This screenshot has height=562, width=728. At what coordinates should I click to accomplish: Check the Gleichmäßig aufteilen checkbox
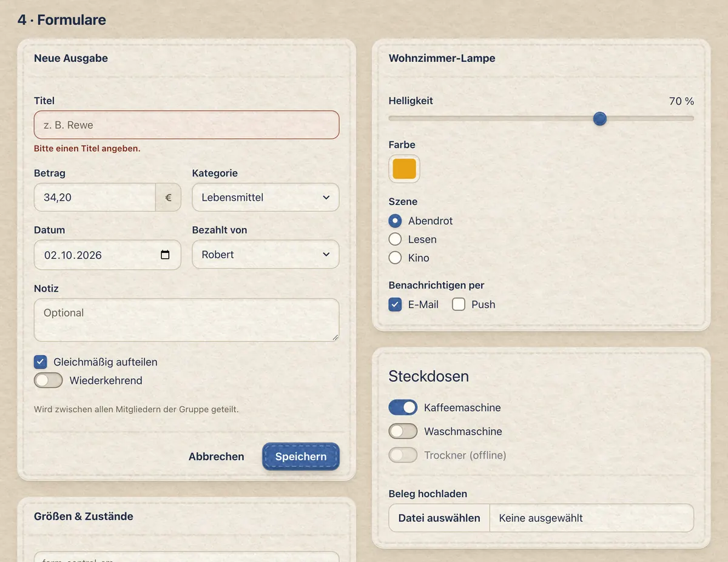[x=41, y=363]
